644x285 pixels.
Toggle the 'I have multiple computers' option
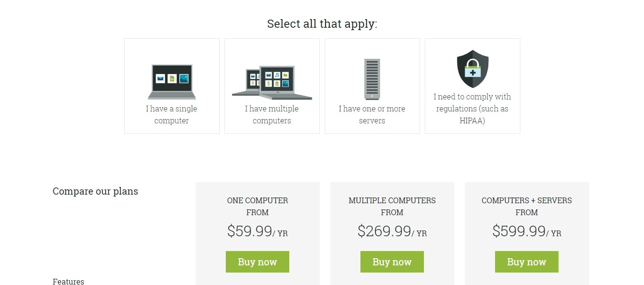tap(272, 86)
